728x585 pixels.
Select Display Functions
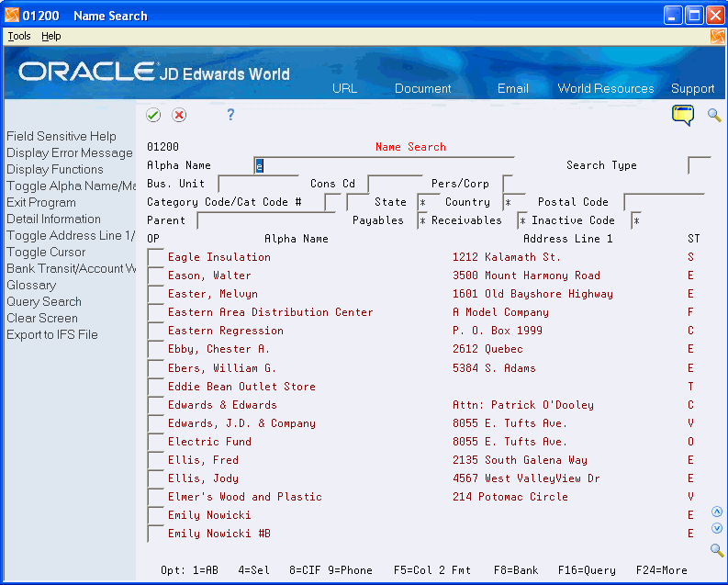(55, 170)
